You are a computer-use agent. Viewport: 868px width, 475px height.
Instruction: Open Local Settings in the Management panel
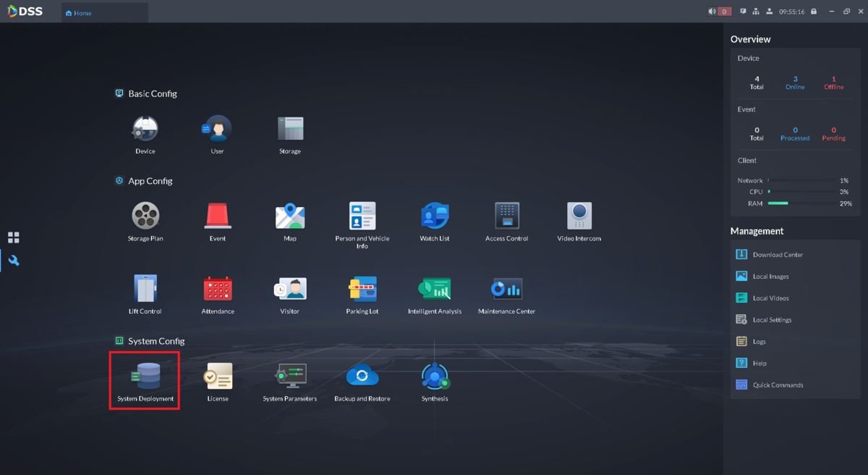click(775, 319)
